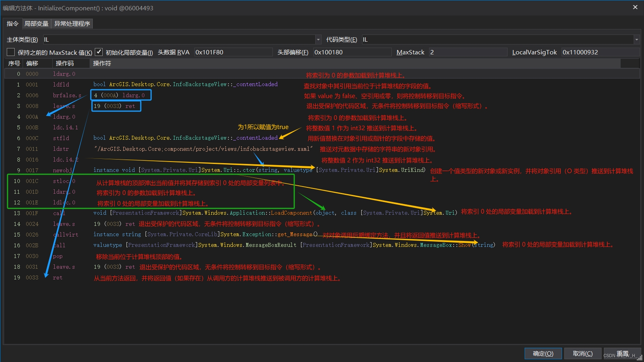Select the callvirt opcode in row 15
This screenshot has width=644, height=362.
(65, 235)
